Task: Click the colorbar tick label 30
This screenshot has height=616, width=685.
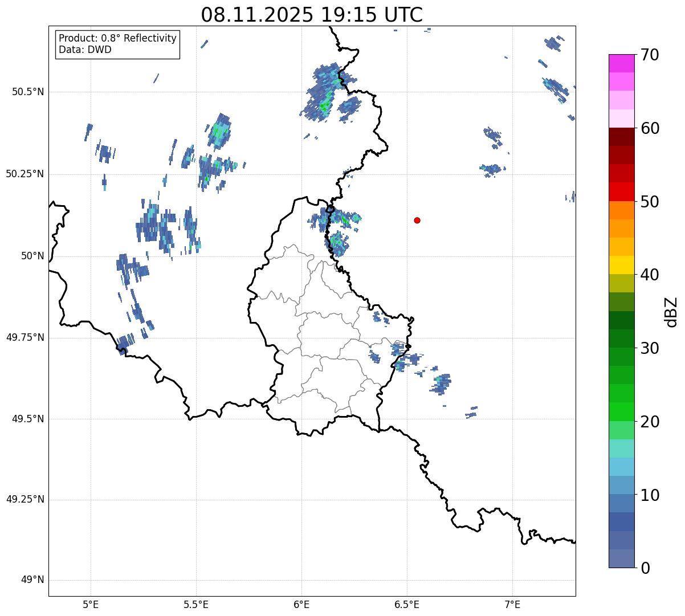Action: [x=649, y=349]
